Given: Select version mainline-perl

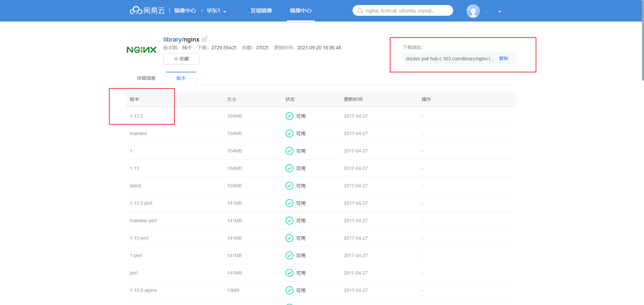Looking at the screenshot, I should tap(143, 221).
